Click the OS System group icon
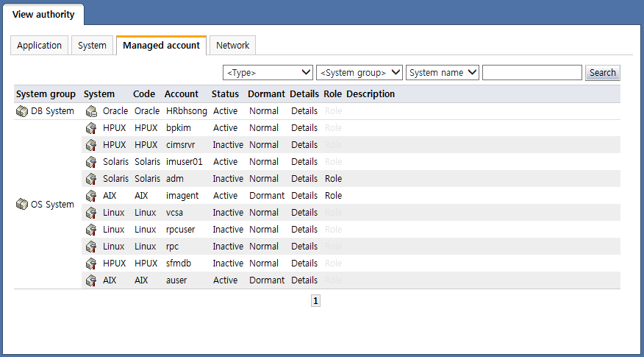Image resolution: width=644 pixels, height=357 pixels. click(22, 205)
